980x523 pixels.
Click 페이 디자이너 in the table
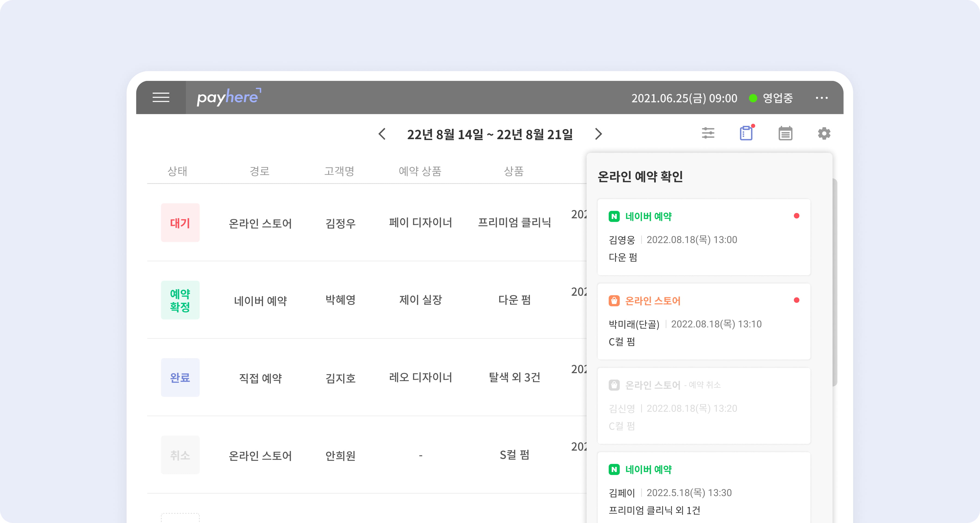[421, 223]
